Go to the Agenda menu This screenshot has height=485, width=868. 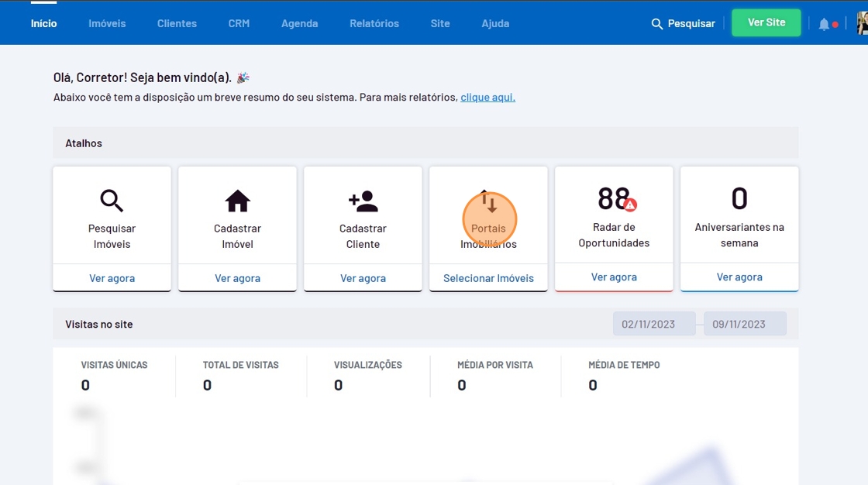[x=299, y=23]
